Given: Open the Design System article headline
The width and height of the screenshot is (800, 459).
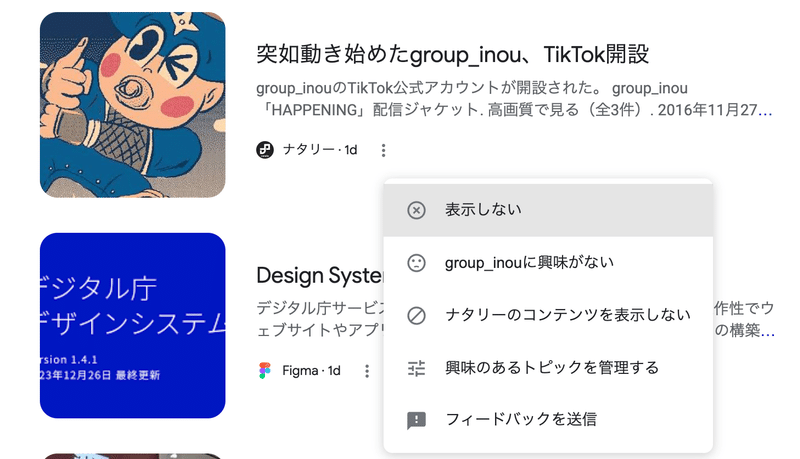Looking at the screenshot, I should tap(320, 275).
